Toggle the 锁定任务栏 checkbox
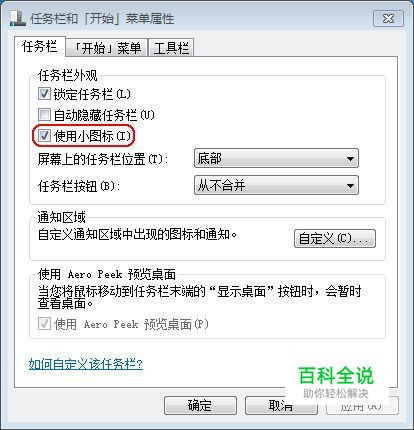 [44, 94]
